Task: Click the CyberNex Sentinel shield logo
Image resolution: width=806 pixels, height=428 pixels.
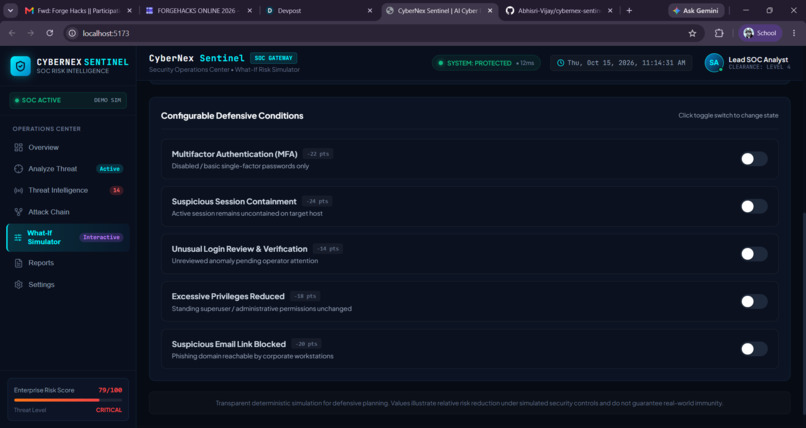Action: click(x=21, y=66)
